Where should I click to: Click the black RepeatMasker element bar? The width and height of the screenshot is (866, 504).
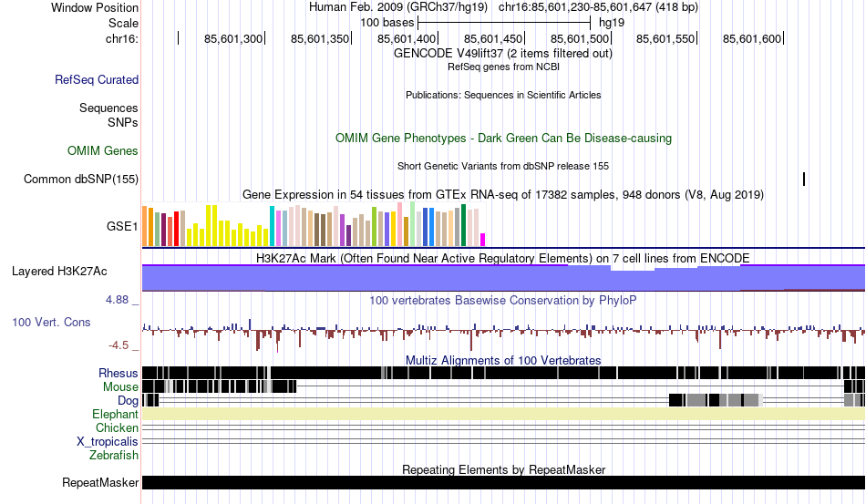(504, 482)
